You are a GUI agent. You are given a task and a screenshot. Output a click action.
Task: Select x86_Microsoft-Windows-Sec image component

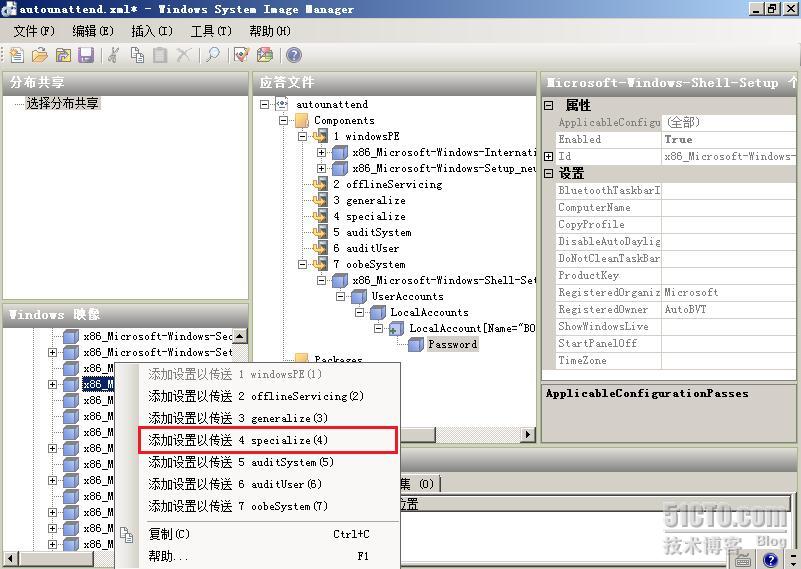158,336
